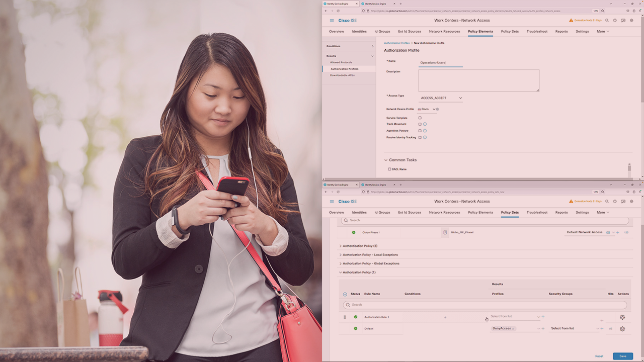Click inside the Description text area
Image resolution: width=644 pixels, height=362 pixels.
point(478,80)
